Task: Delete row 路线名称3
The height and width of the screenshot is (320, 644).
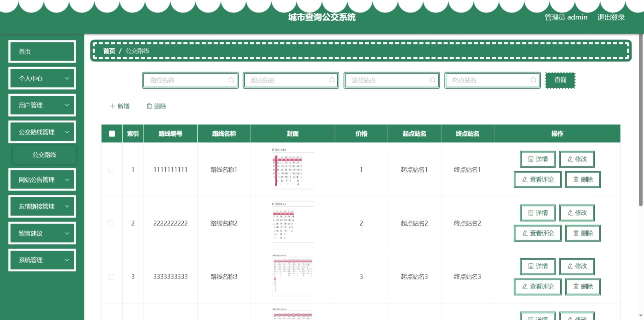Action: click(x=583, y=287)
